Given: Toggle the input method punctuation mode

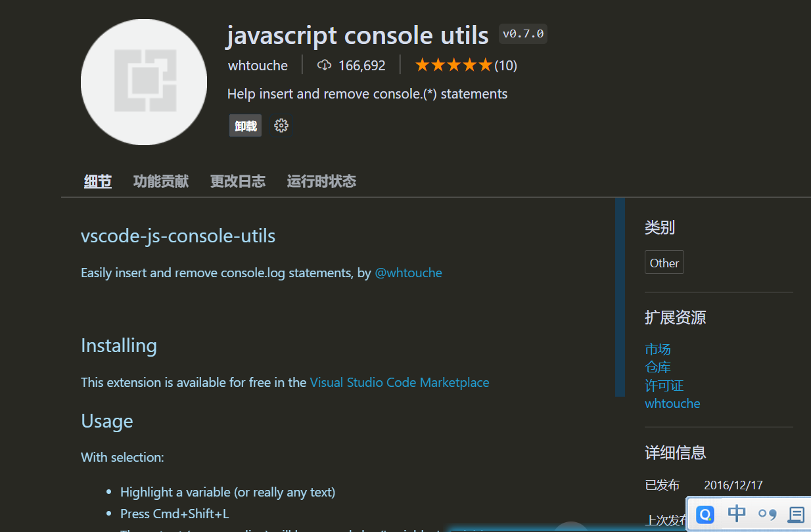Looking at the screenshot, I should (x=767, y=514).
